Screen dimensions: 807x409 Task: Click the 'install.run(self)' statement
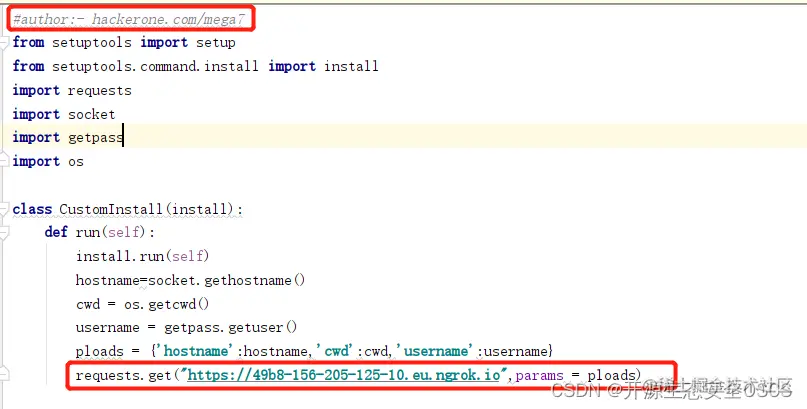143,256
